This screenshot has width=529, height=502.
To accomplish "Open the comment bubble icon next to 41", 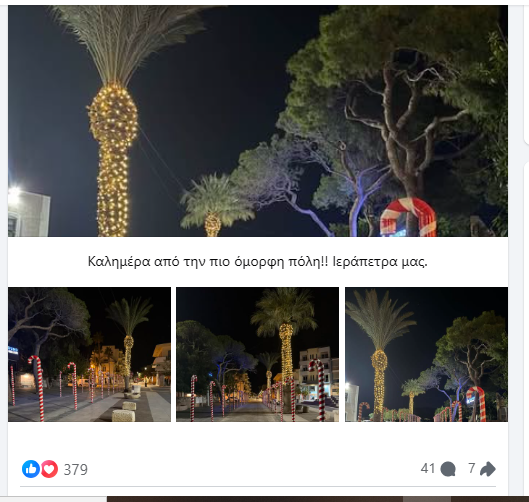I will tap(448, 469).
